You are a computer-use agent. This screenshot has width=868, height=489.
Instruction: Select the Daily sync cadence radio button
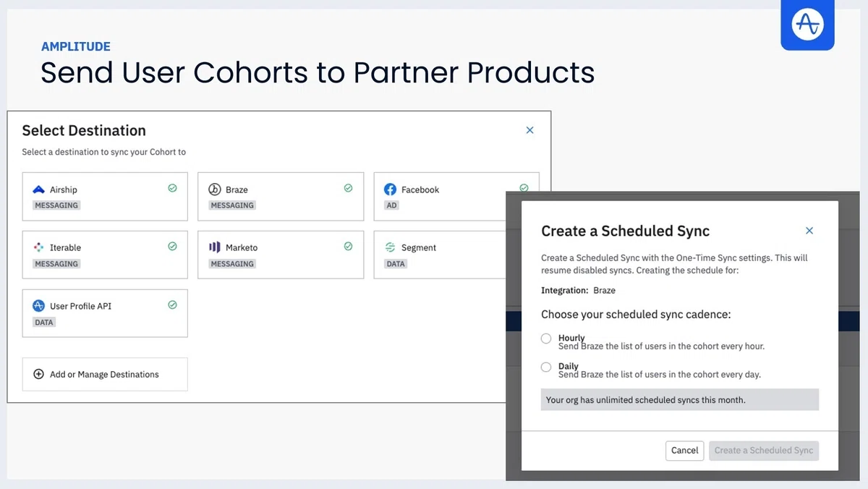click(x=546, y=367)
